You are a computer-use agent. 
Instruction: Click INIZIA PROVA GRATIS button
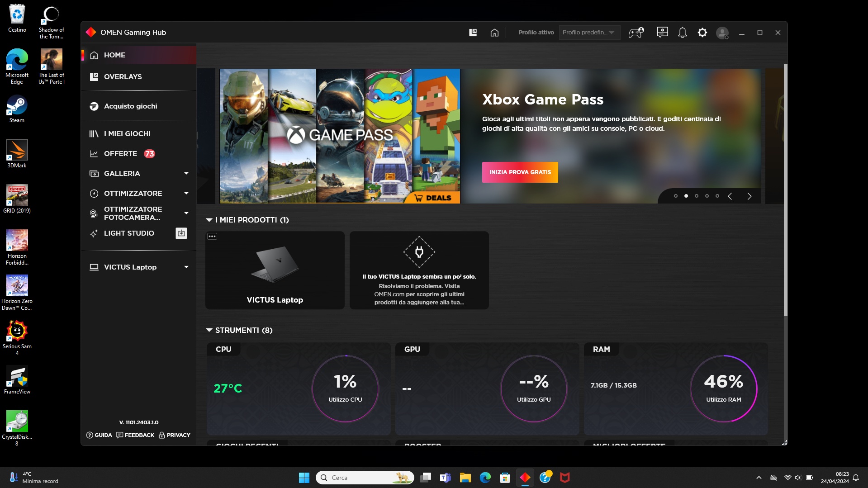[x=520, y=172]
